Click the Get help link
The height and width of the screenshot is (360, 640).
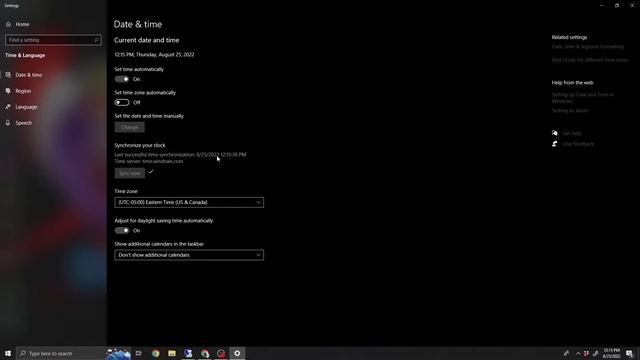(571, 133)
